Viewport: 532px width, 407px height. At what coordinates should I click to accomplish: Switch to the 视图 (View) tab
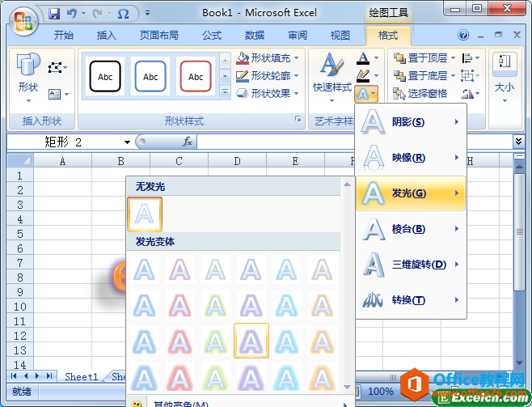[x=340, y=36]
